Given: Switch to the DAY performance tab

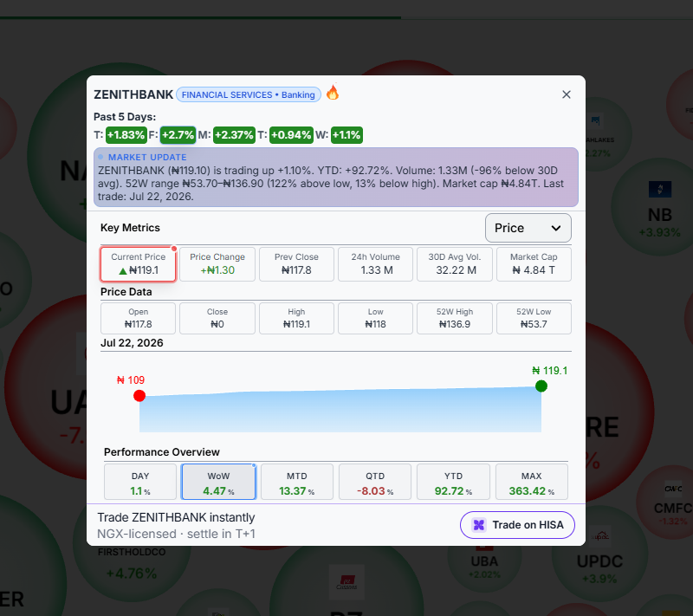Looking at the screenshot, I should 140,482.
